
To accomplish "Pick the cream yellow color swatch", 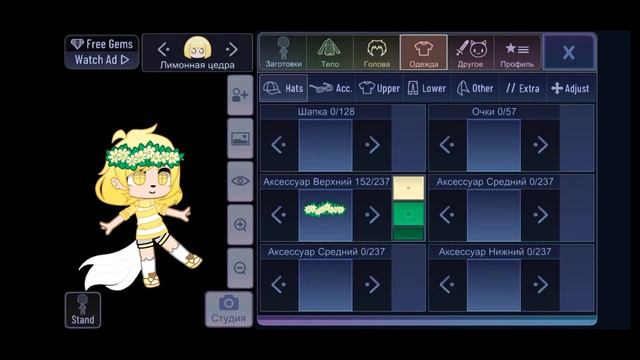I will point(408,188).
